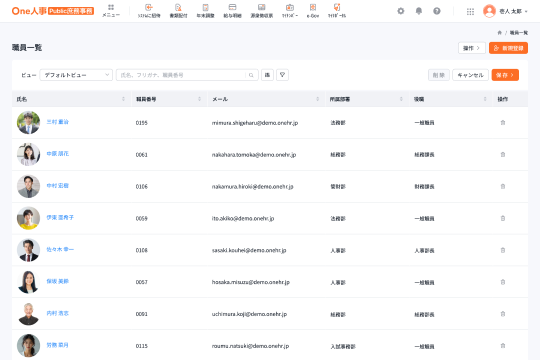Click trash icon for employee 0108

pos(503,250)
